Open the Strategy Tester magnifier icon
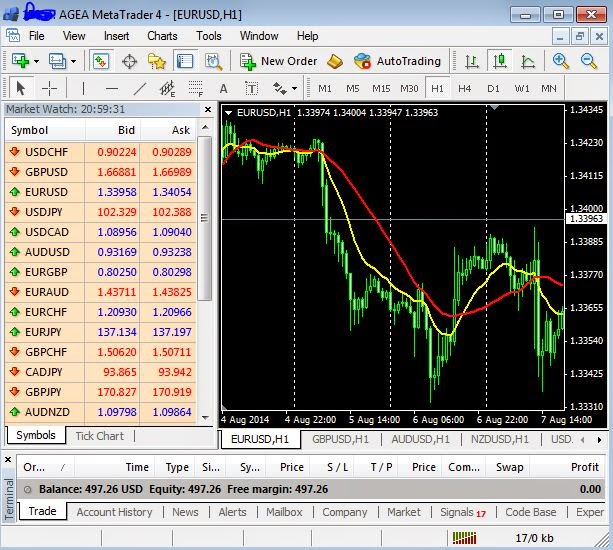This screenshot has width=613, height=550. click(213, 61)
